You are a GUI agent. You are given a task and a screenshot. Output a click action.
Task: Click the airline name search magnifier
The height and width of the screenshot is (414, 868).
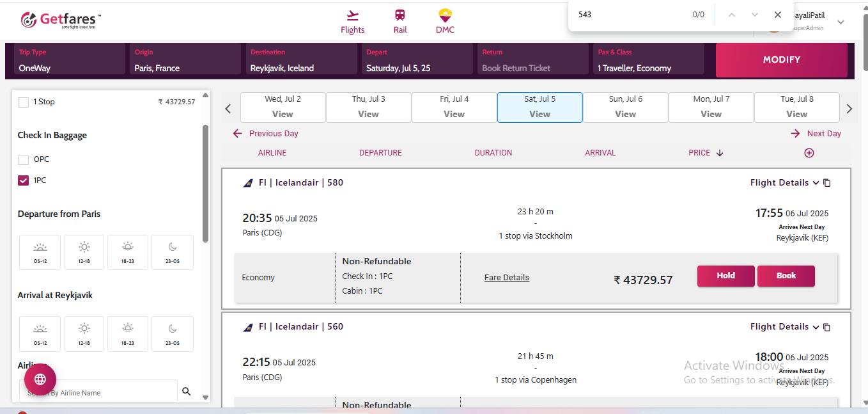point(187,392)
